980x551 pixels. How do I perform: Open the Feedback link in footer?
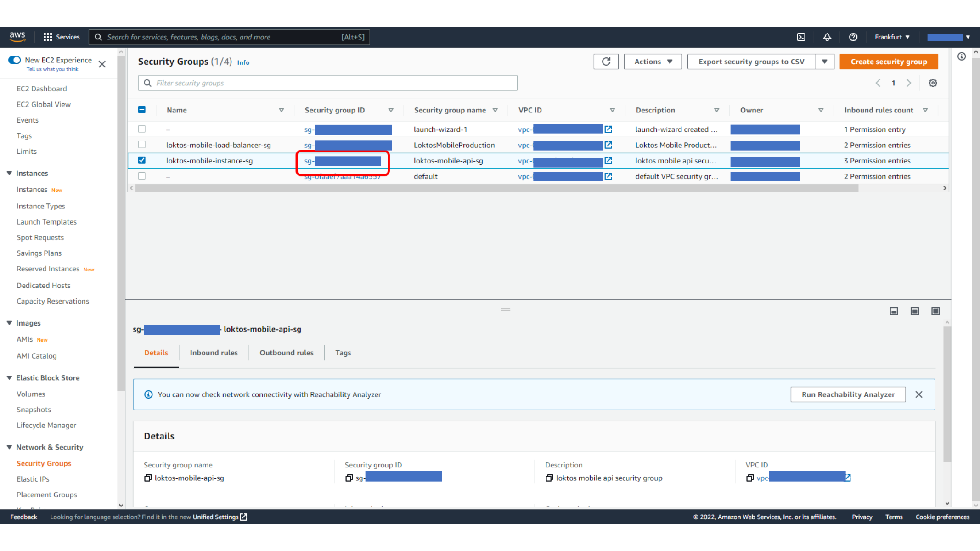[x=23, y=517]
